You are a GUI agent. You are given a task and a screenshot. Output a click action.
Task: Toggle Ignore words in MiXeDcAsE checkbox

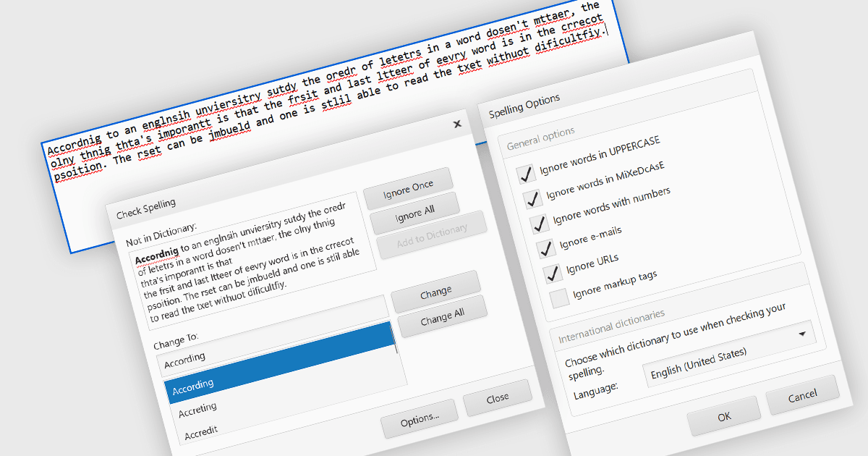click(532, 198)
